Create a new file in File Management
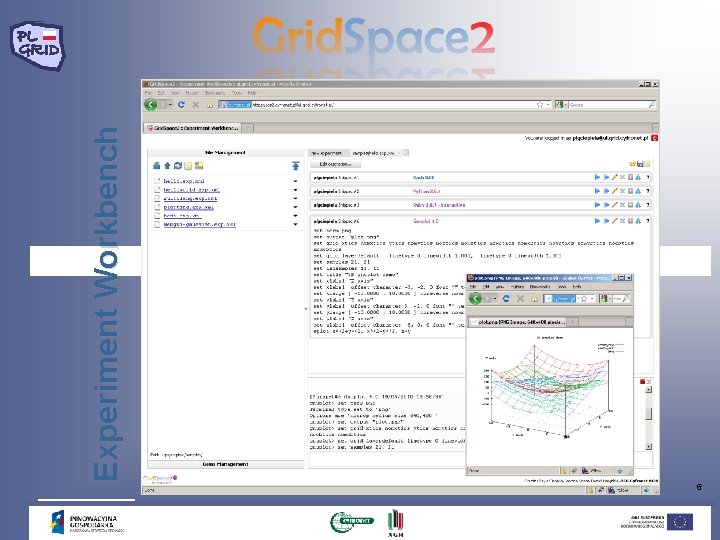Screen dimensions: 720x540 [188, 166]
